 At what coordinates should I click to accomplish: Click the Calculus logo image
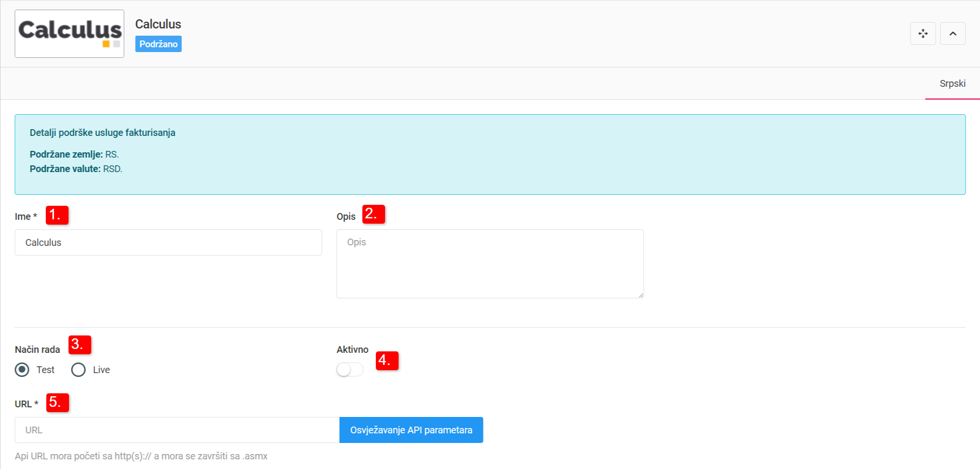tap(69, 34)
